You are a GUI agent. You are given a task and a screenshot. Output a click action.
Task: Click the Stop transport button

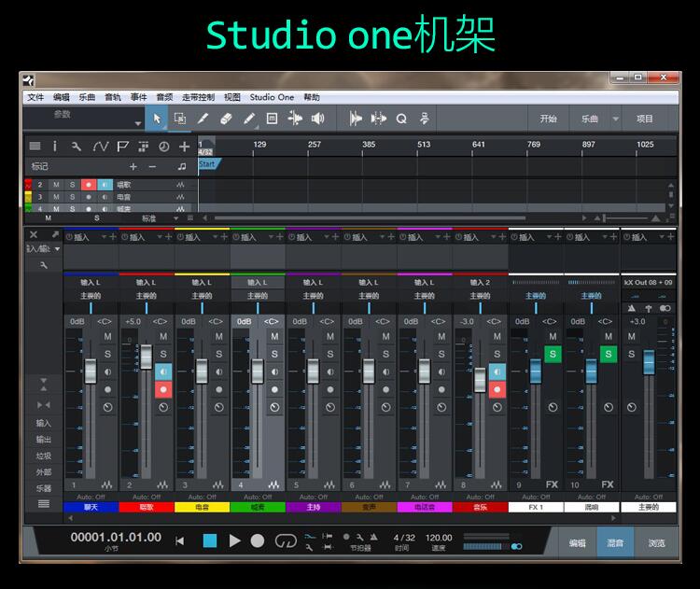[x=210, y=540]
